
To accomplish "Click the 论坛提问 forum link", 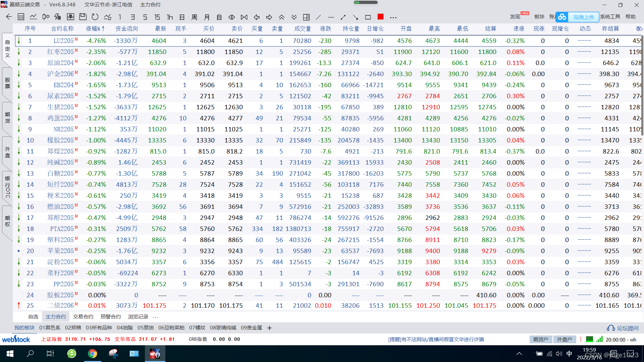I will click(623, 328).
